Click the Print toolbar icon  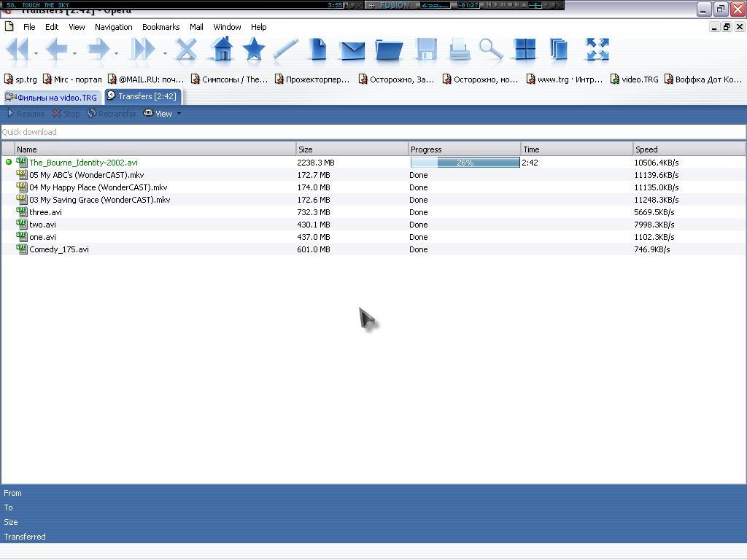[x=459, y=50]
